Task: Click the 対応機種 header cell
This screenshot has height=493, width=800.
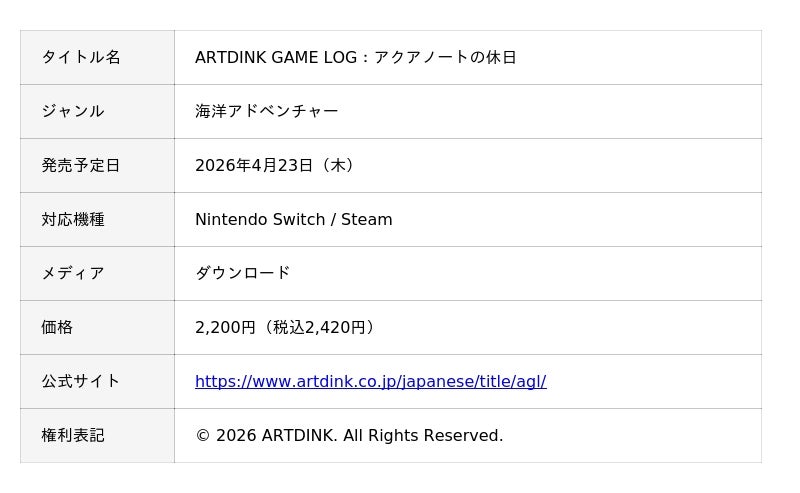Action: (73, 219)
